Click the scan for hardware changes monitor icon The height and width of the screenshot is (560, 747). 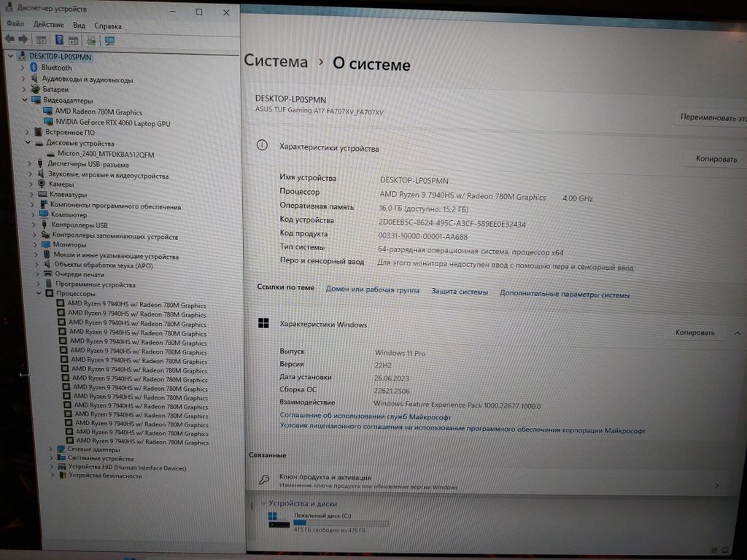109,41
